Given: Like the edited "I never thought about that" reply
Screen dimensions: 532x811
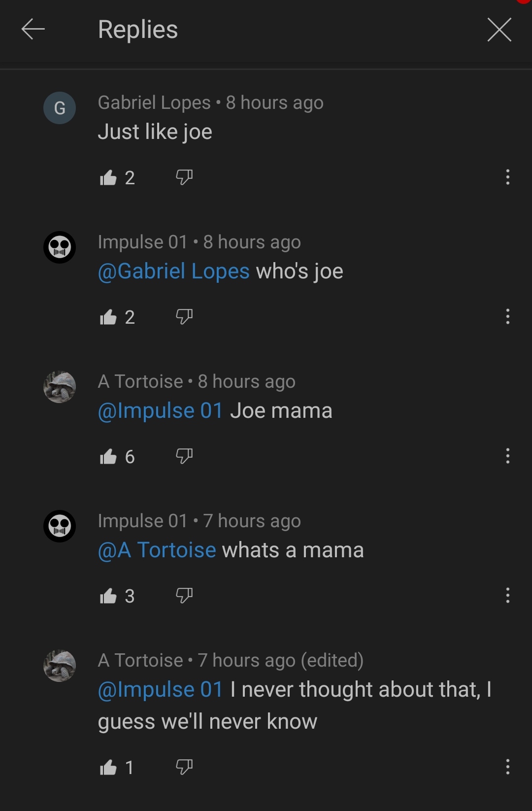Looking at the screenshot, I should pos(109,767).
